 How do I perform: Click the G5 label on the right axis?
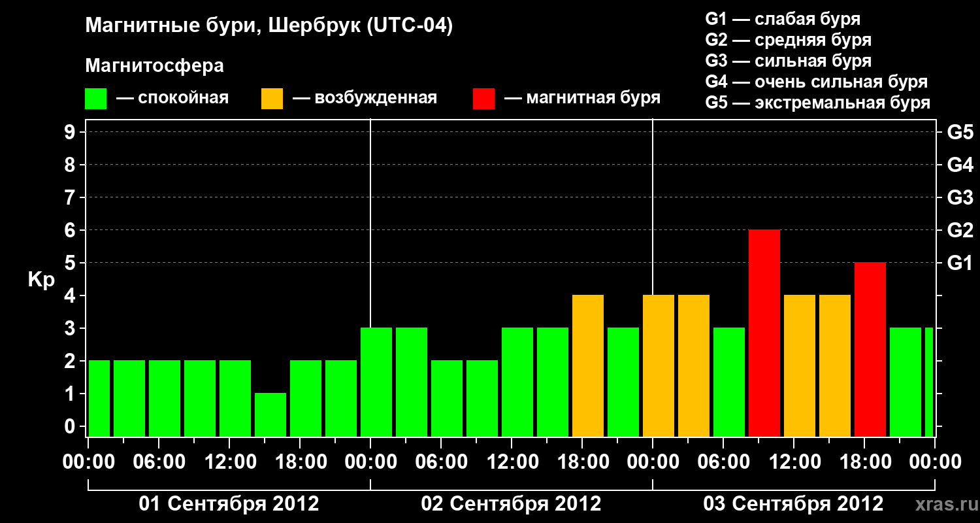click(x=960, y=132)
